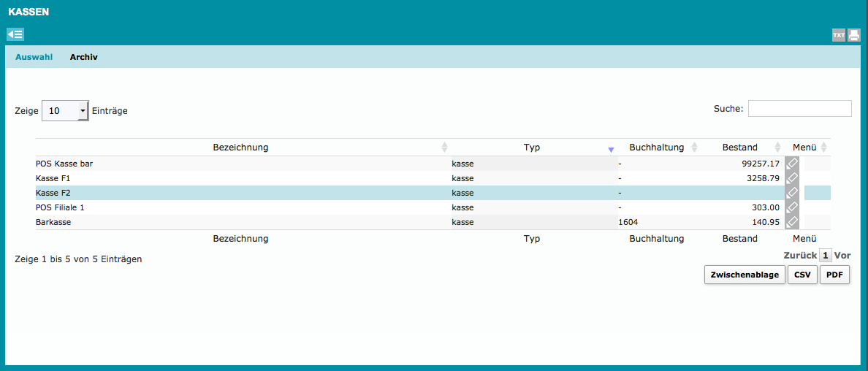Export the table as PDF
Image resolution: width=868 pixels, height=371 pixels.
(x=834, y=275)
